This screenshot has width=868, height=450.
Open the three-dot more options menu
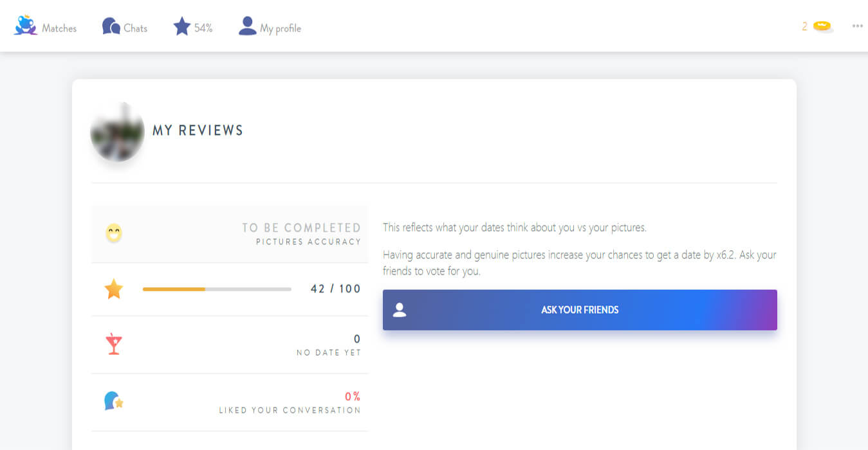pos(857,26)
